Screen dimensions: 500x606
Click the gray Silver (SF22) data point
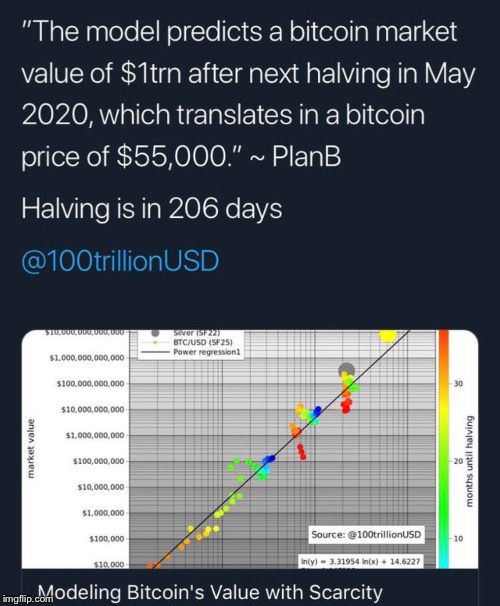tap(346, 370)
